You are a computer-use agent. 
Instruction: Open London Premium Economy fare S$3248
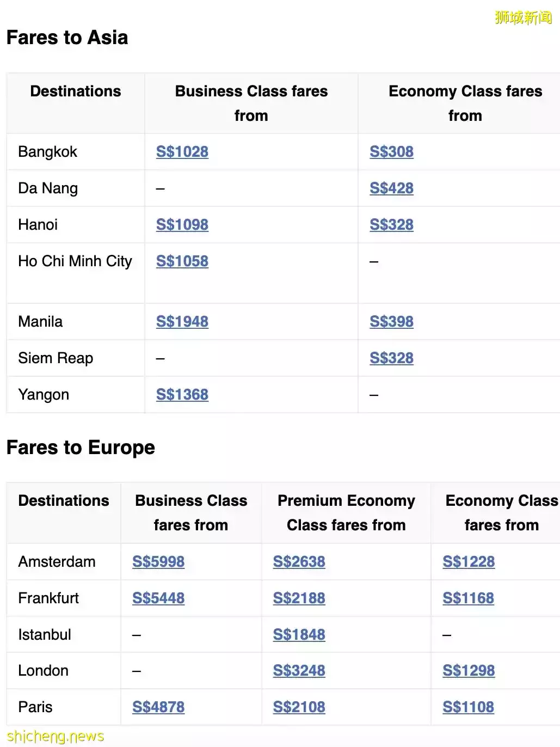pyautogui.click(x=299, y=671)
